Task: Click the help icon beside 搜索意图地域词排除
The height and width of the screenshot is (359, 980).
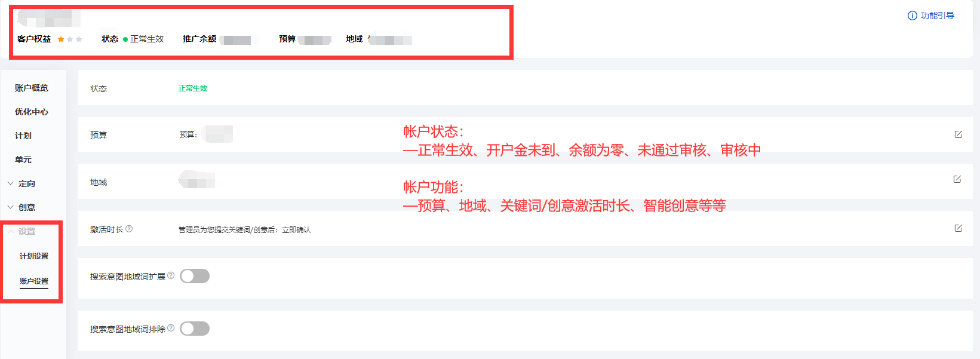Action: click(x=171, y=328)
